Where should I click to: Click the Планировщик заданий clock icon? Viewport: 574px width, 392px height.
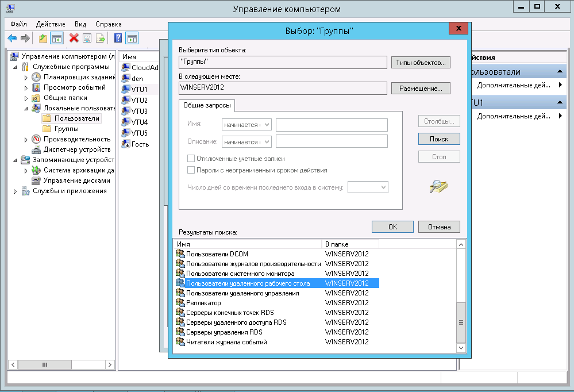pyautogui.click(x=36, y=77)
